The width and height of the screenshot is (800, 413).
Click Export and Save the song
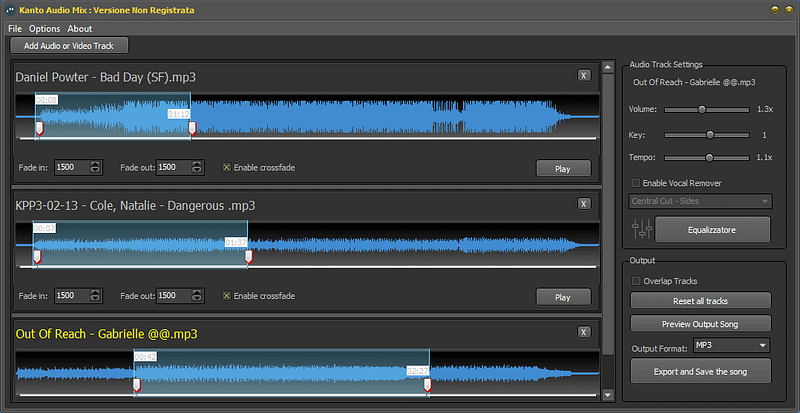click(x=701, y=372)
